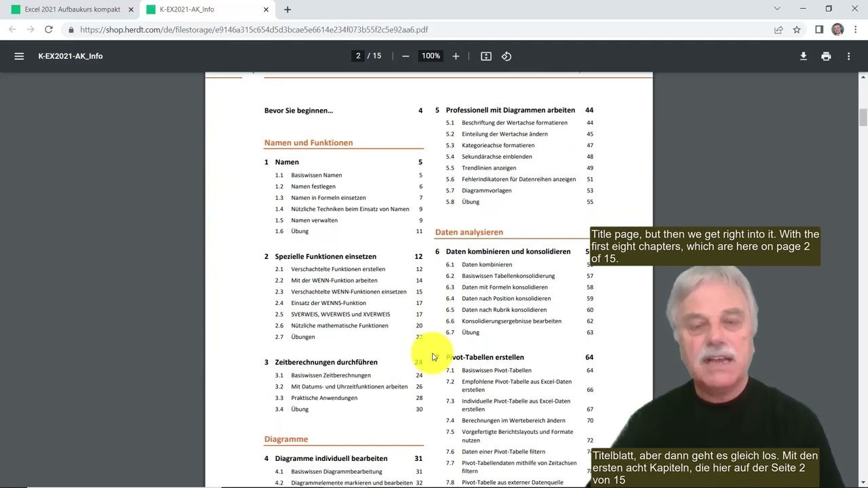Open the PDF viewer more actions menu
868x488 pixels.
848,56
